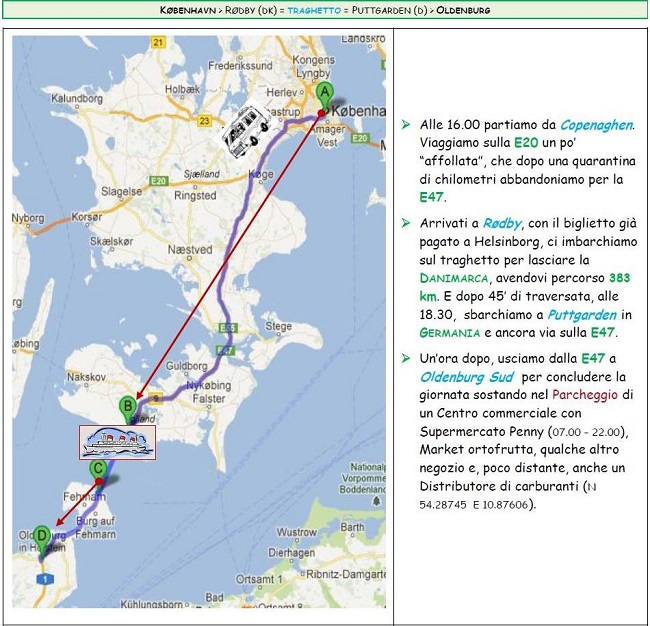
Task: Click the 'Nakskov' map label
Action: click(87, 377)
